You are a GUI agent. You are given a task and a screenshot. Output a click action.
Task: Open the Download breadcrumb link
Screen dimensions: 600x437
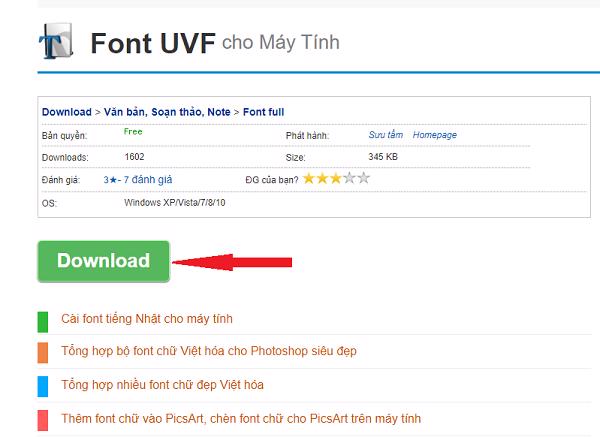(67, 112)
